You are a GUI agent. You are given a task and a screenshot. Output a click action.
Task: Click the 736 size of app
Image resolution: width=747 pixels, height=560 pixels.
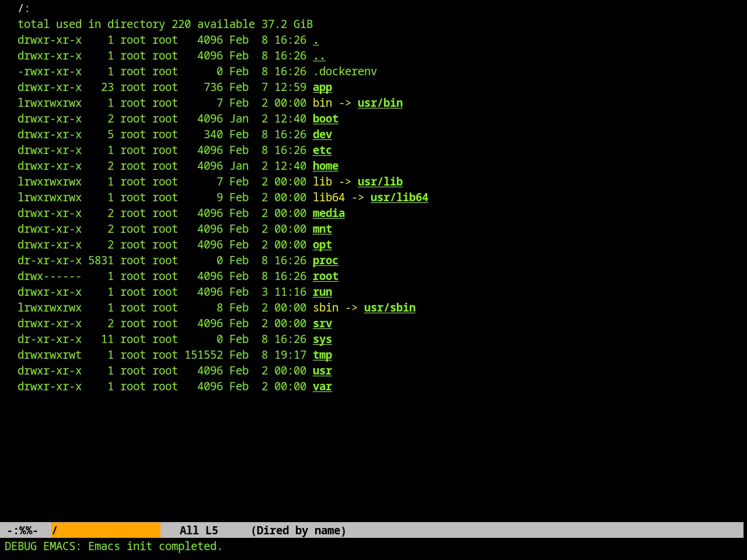[213, 87]
